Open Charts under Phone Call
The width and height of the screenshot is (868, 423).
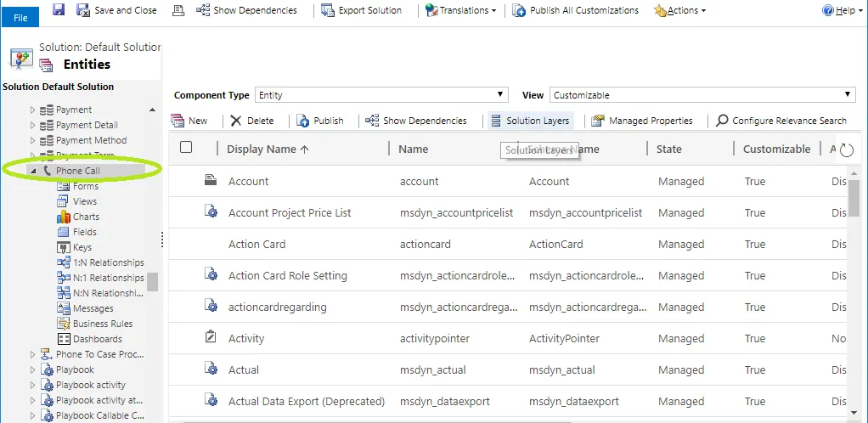coord(86,217)
